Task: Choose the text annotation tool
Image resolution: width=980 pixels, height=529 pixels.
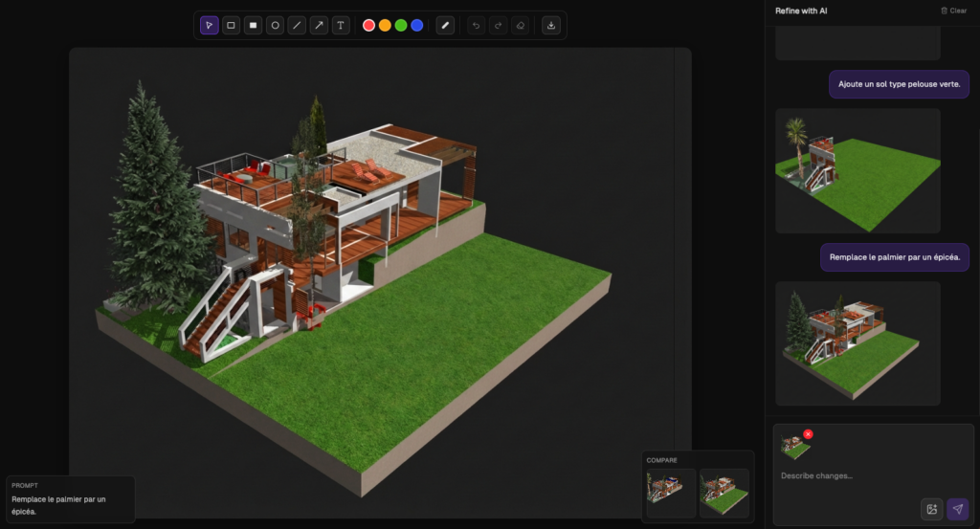Action: tap(341, 25)
